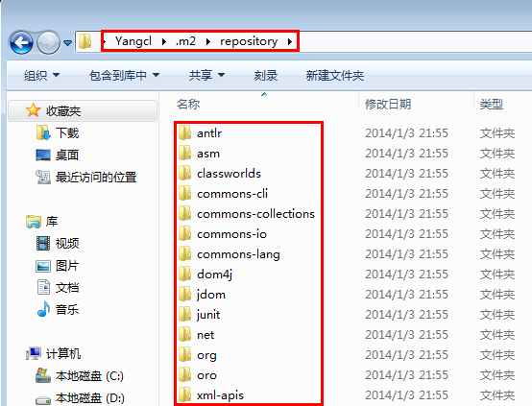The height and width of the screenshot is (406, 532).
Task: Select the xml-apis folder icon
Action: pos(185,394)
